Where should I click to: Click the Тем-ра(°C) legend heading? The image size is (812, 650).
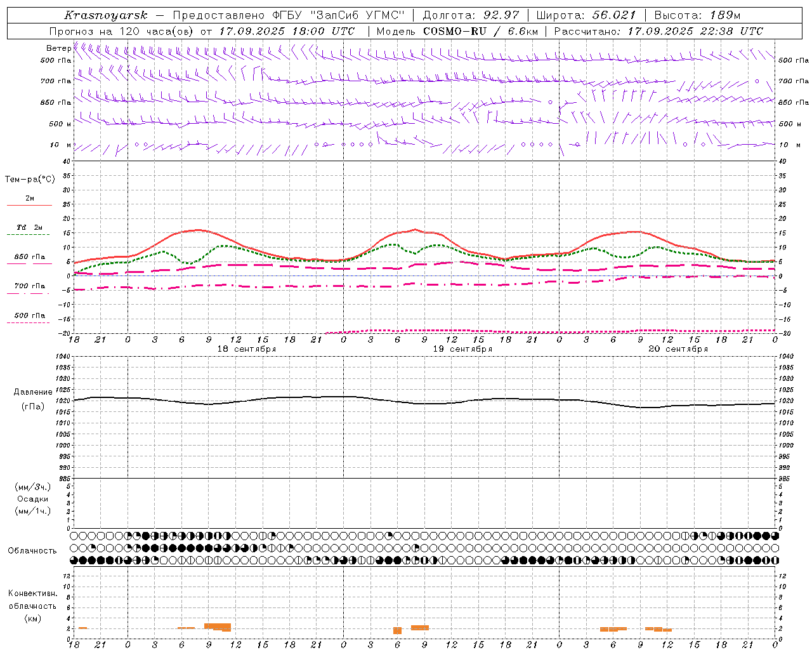tap(30, 180)
